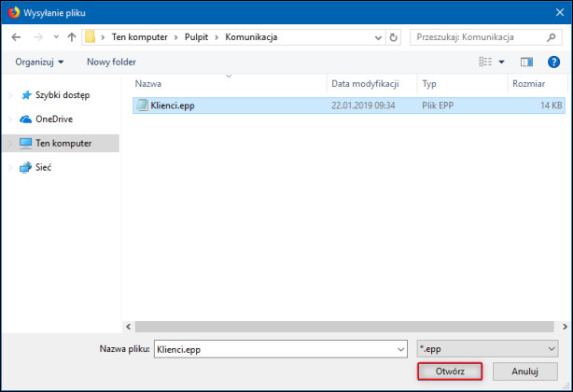Screen dimensions: 573x392
Task: Click the folder icon in address bar
Action: point(90,37)
